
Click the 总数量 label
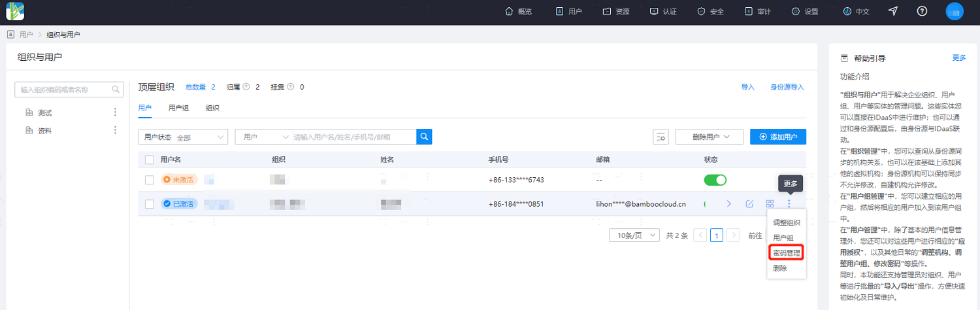pos(196,87)
